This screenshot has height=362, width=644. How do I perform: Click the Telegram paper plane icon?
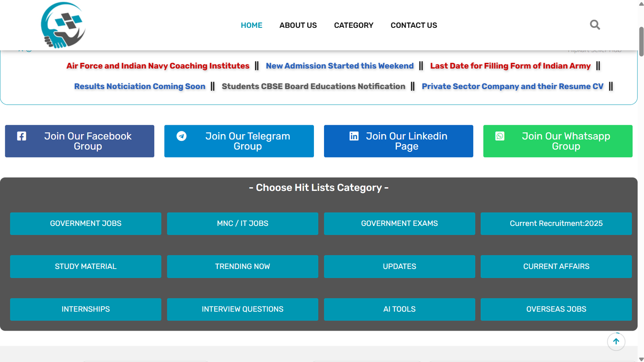click(182, 136)
